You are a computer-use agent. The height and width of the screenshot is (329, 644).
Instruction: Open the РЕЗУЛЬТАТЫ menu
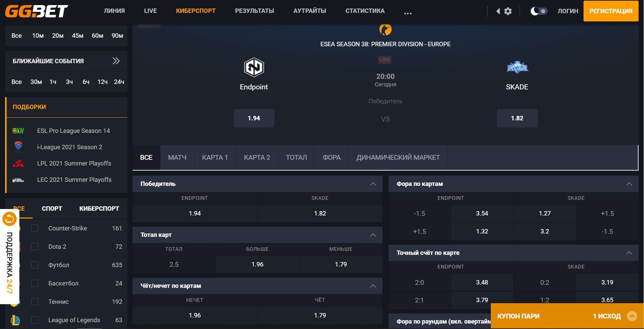point(254,11)
